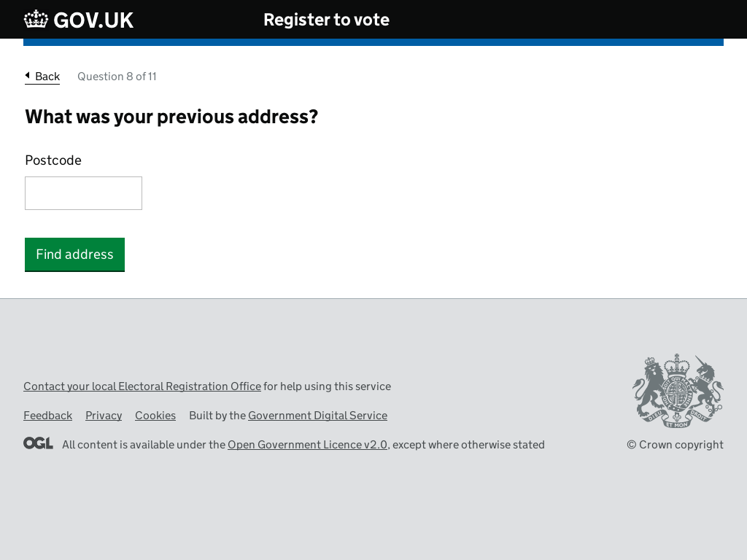Viewport: 747px width, 560px height.
Task: Click the Royal coat of arms crest
Action: 678,391
